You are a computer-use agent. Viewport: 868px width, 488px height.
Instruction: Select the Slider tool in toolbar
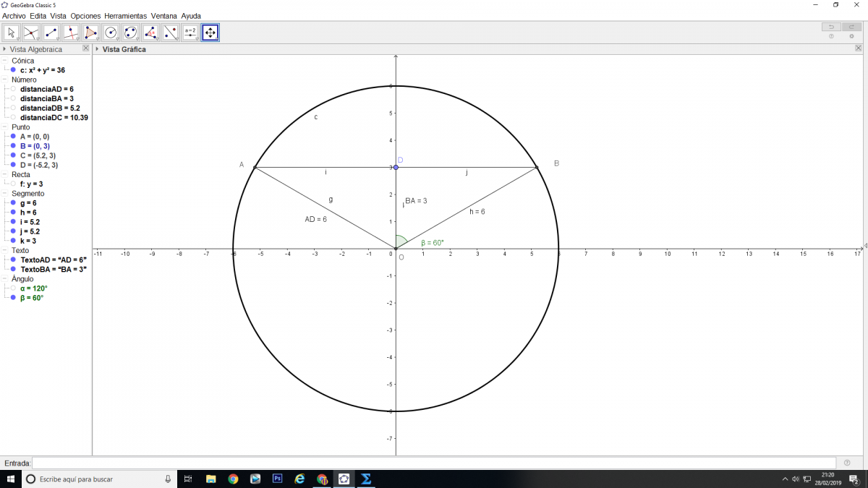pos(190,33)
